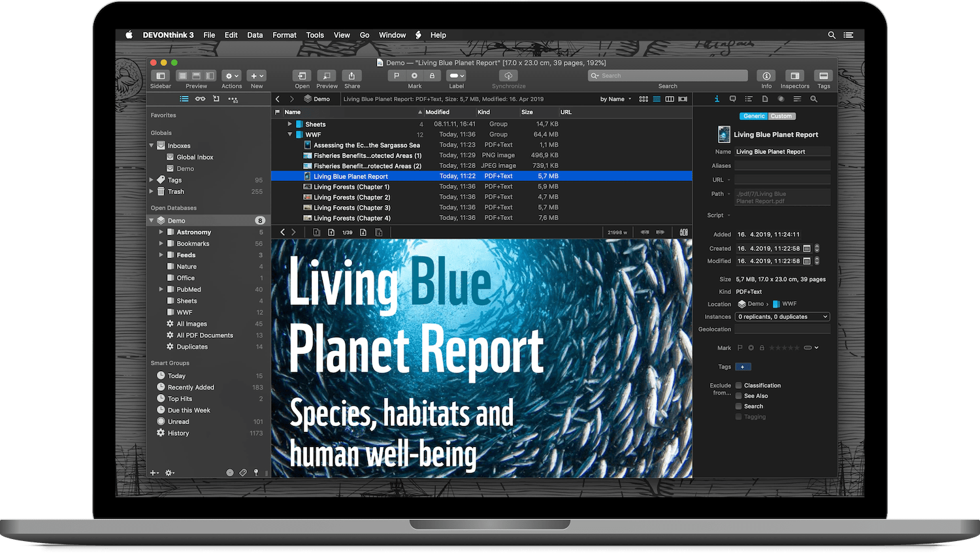
Task: Select the list navigation icon in sidebar
Action: pos(184,99)
